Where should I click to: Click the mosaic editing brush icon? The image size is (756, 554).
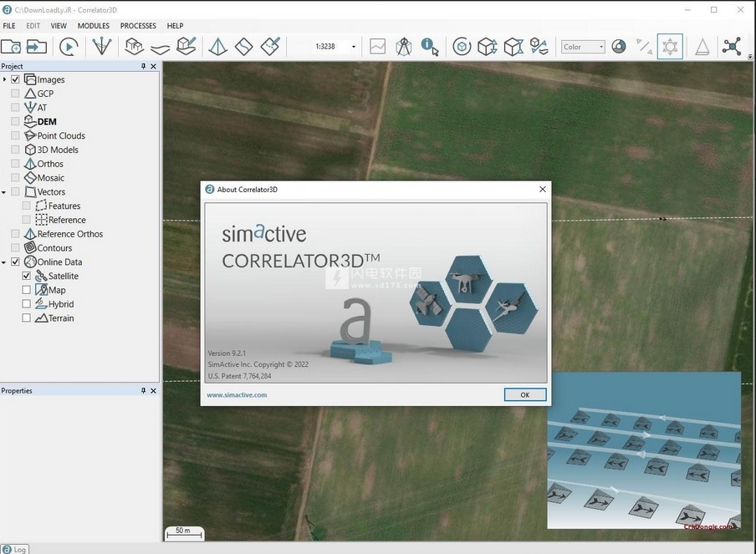[270, 46]
